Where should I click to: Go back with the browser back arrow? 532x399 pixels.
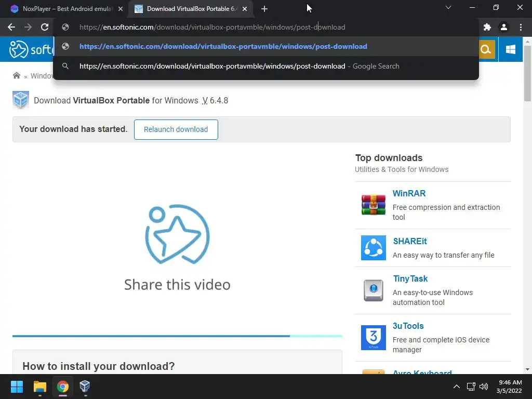pos(11,27)
